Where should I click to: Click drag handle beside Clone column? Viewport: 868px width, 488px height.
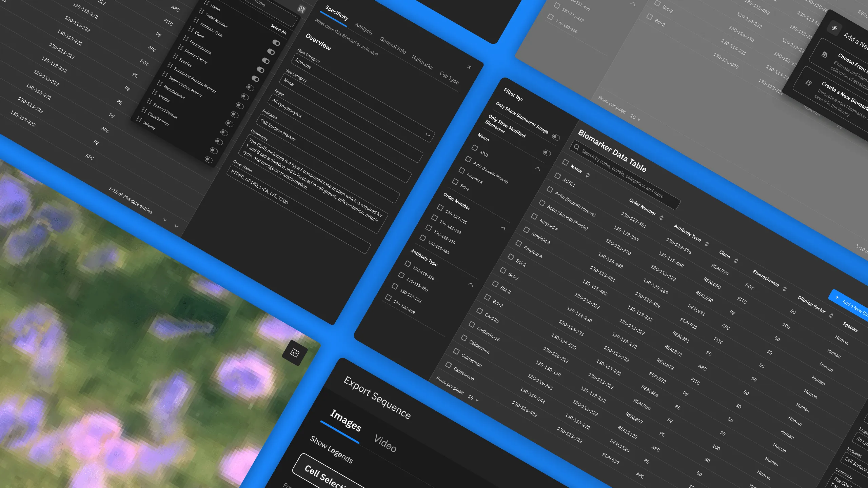coord(191,29)
